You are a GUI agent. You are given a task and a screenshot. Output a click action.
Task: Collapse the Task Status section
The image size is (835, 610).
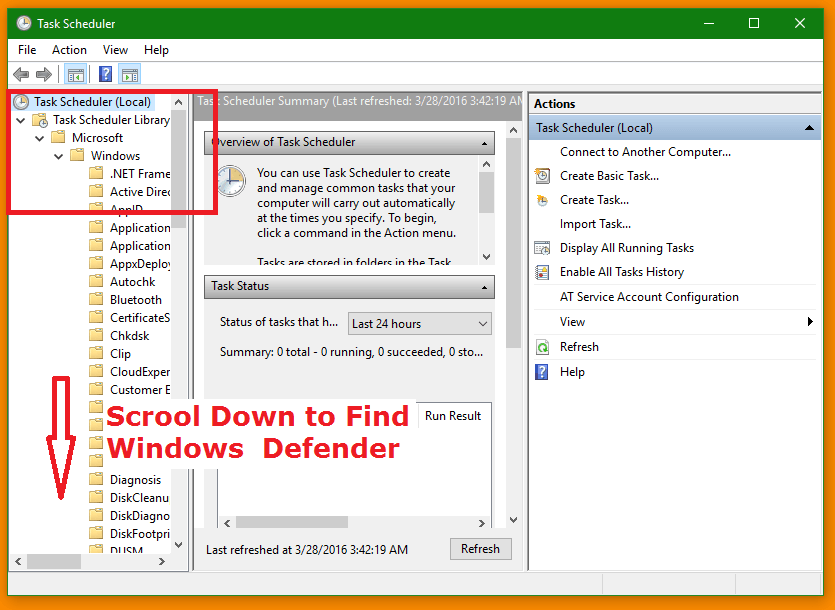point(485,287)
